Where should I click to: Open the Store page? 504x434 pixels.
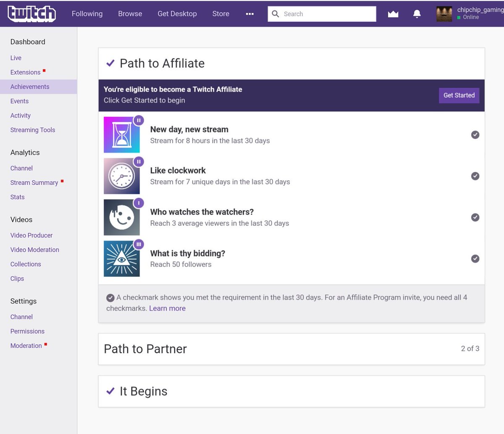(x=221, y=14)
